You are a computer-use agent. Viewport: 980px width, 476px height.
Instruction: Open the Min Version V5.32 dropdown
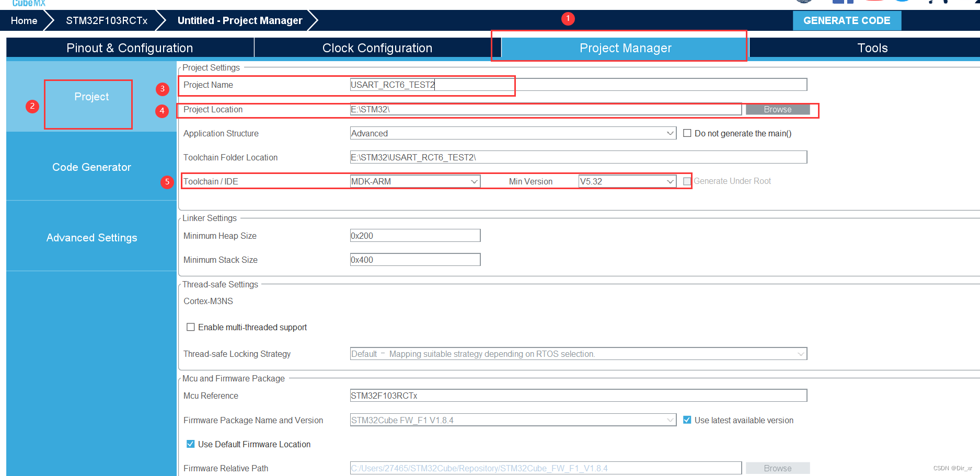click(628, 181)
